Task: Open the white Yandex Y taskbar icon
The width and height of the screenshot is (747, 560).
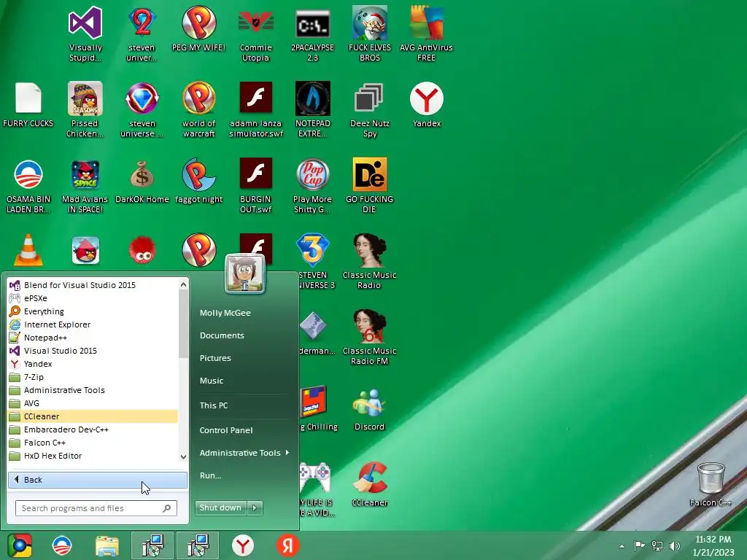Action: point(243,545)
